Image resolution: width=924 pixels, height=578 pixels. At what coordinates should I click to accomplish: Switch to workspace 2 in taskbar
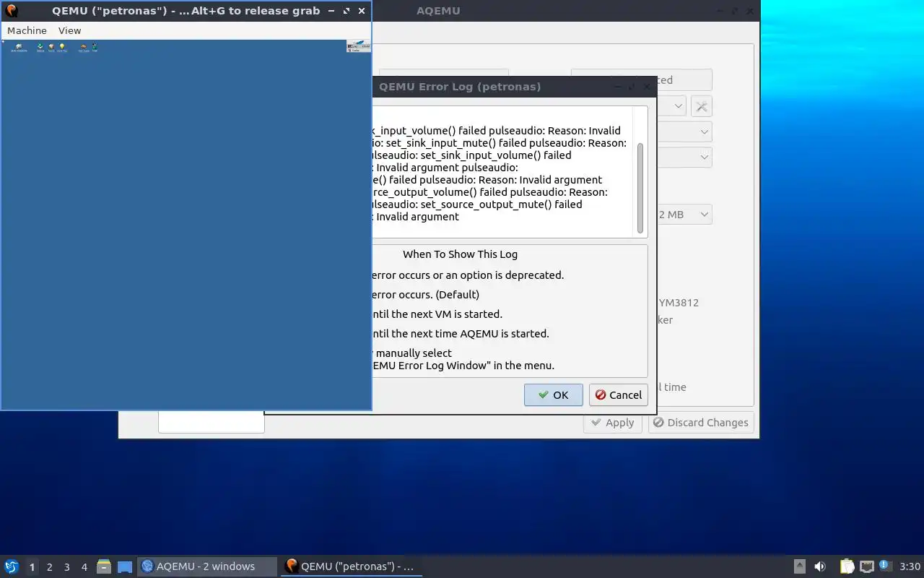click(x=50, y=567)
